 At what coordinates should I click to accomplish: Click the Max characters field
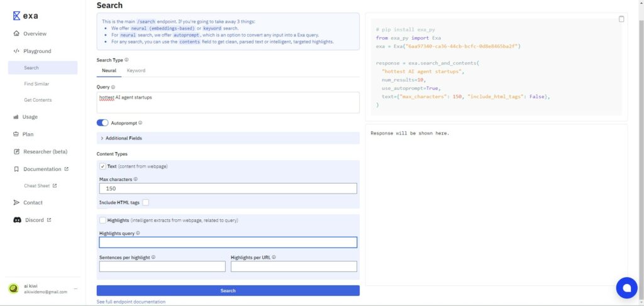(x=228, y=189)
